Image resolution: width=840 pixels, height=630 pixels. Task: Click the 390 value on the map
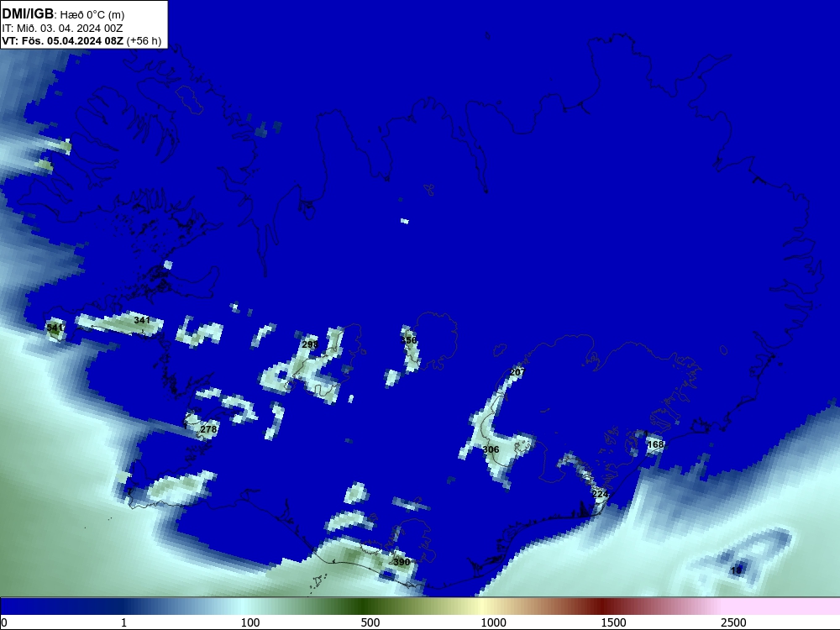402,562
